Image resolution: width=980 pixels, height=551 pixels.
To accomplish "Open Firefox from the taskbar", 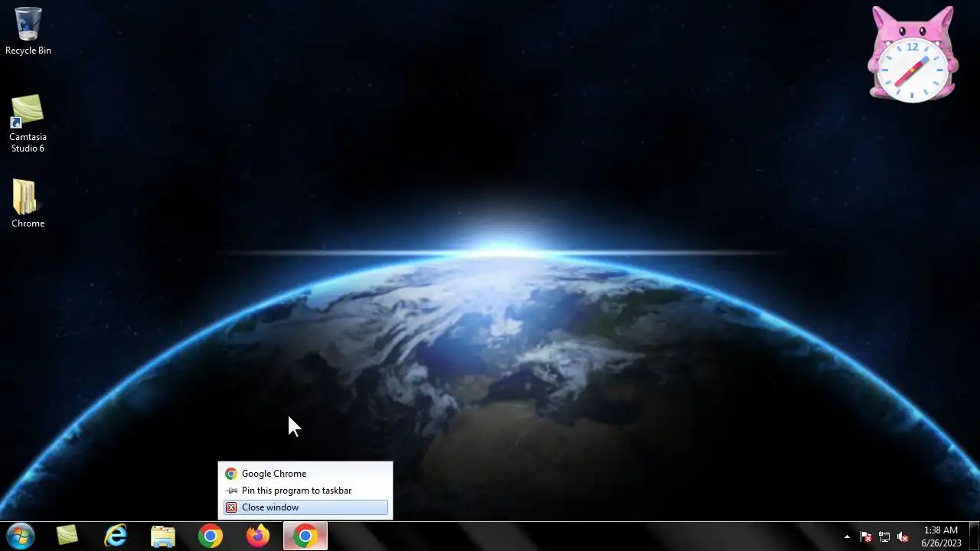I will click(x=258, y=536).
